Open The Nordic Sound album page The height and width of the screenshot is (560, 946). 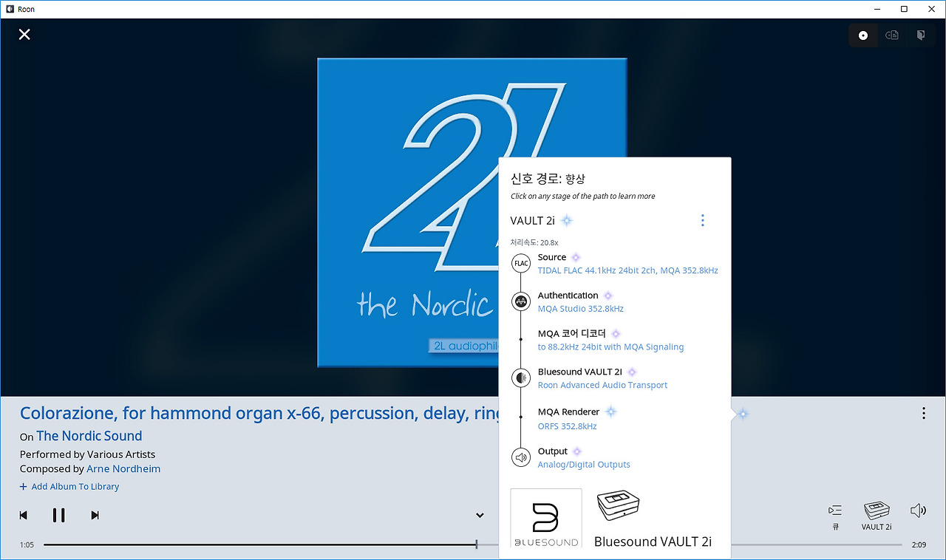point(89,436)
